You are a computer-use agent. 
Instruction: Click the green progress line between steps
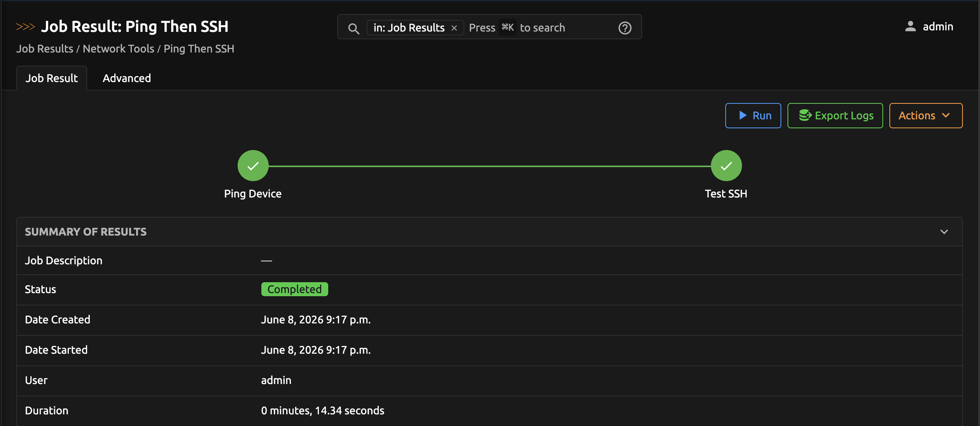tap(490, 166)
